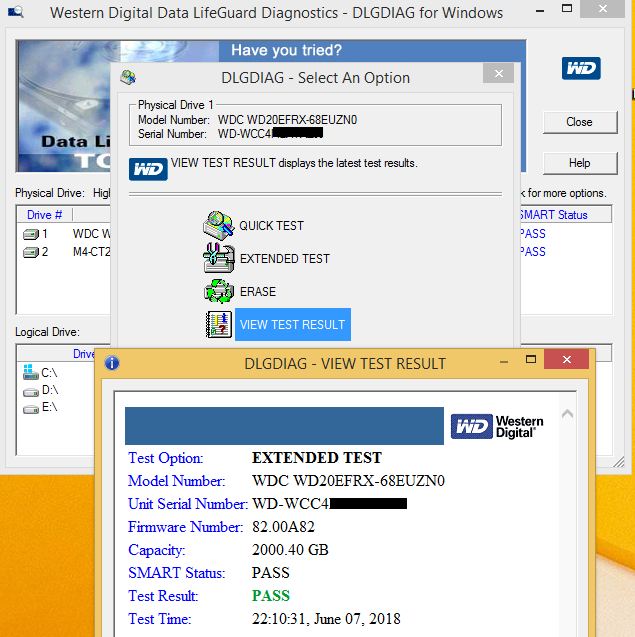
Task: Click the D:\ logical drive icon
Action: point(31,392)
